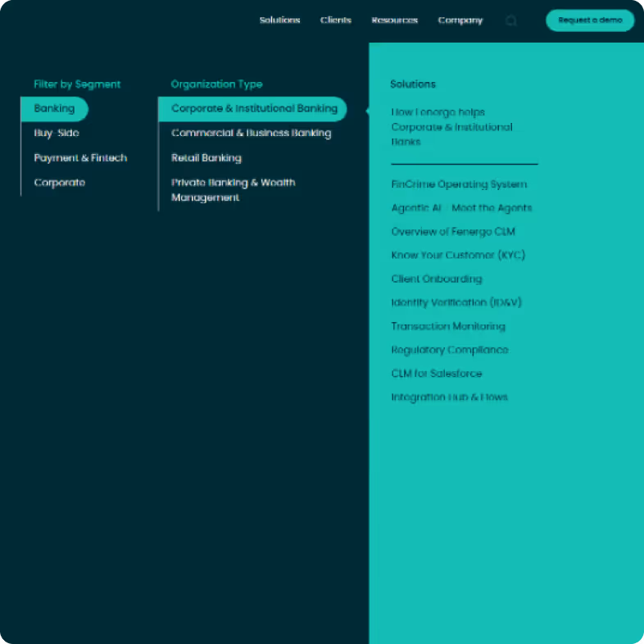The image size is (644, 644).
Task: Select the Banking segment filter
Action: (54, 109)
